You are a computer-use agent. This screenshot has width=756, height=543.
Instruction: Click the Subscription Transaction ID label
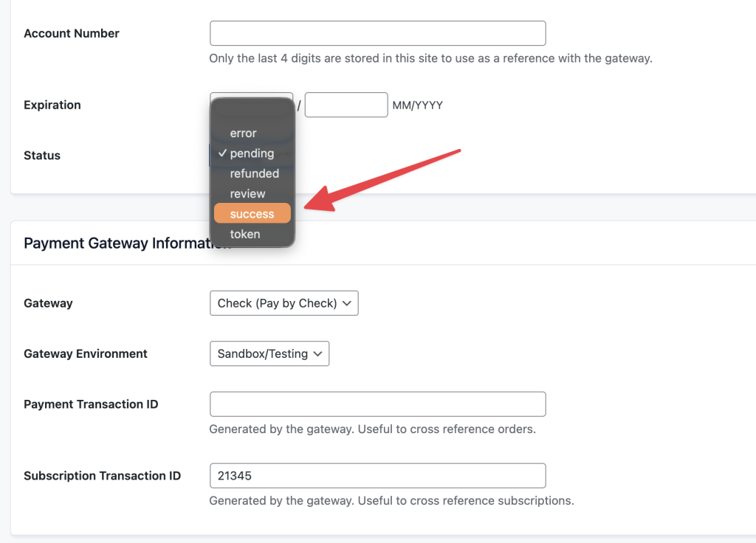point(102,476)
